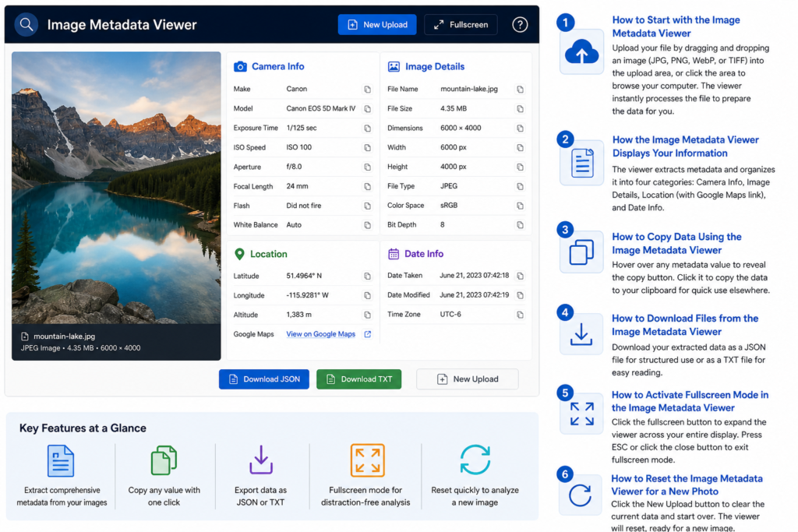Copy the ISO Speed value

pos(368,147)
